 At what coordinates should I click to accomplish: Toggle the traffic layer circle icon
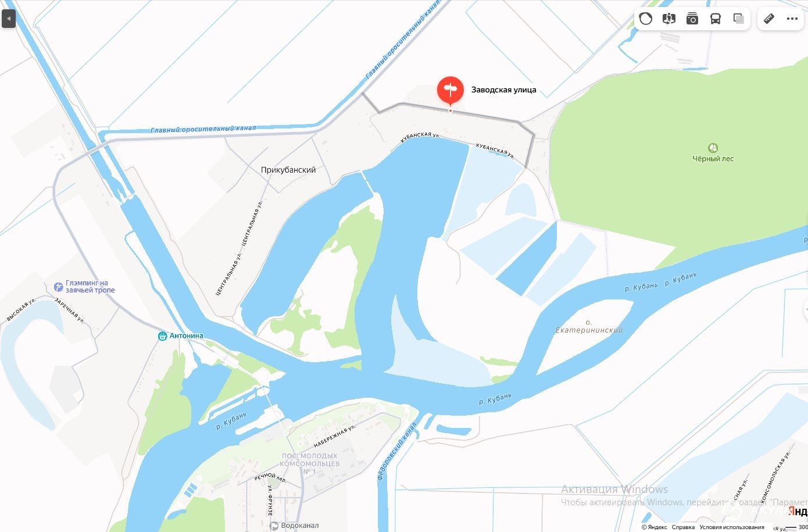pos(646,19)
